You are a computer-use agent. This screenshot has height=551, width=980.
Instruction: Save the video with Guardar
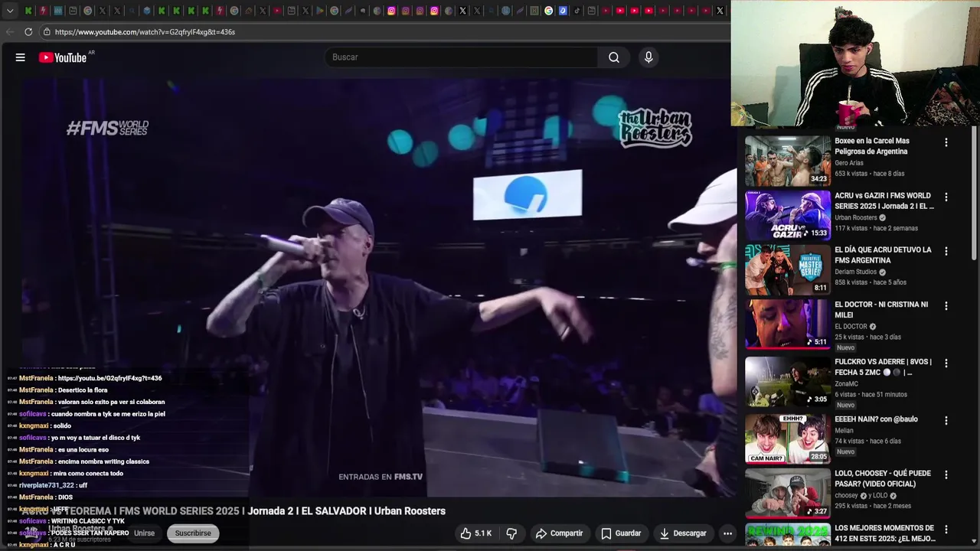(621, 533)
